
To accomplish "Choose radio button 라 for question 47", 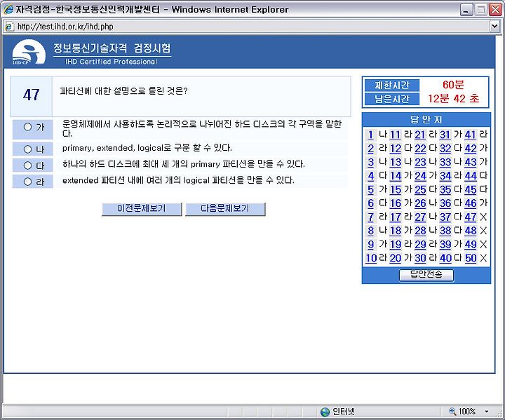I will pyautogui.click(x=27, y=182).
